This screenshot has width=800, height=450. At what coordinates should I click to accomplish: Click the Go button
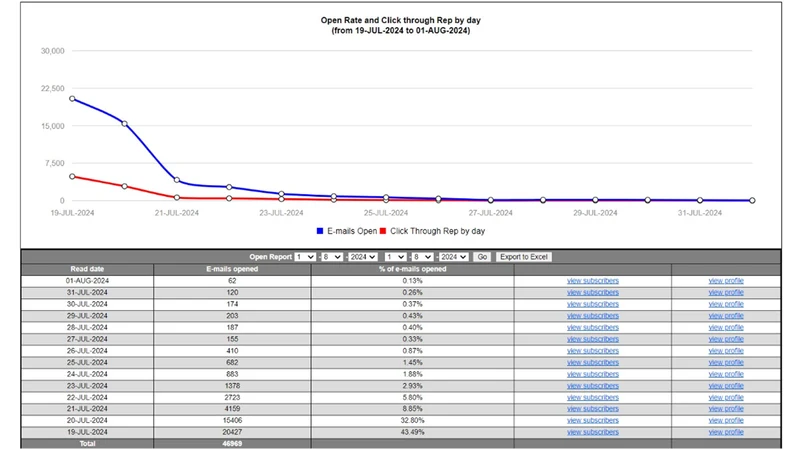click(482, 257)
